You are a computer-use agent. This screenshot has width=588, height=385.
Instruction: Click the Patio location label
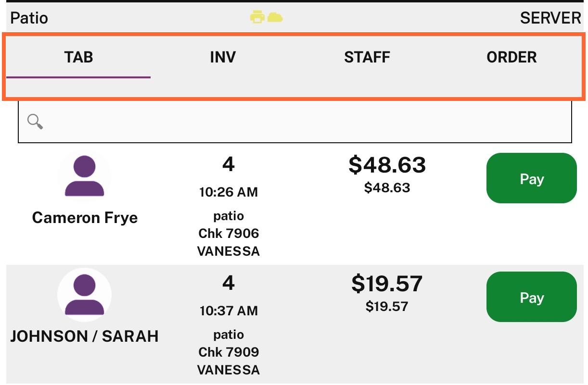[29, 18]
